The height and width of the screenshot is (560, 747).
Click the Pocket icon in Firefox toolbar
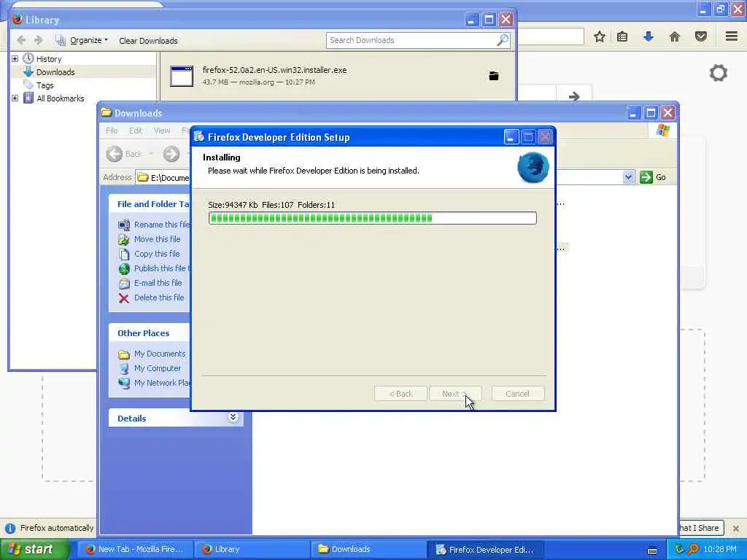[701, 36]
